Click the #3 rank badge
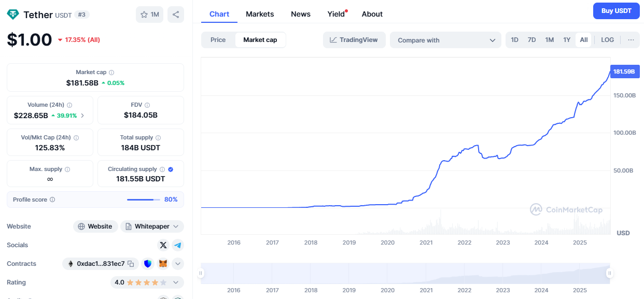The width and height of the screenshot is (644, 299). (82, 15)
